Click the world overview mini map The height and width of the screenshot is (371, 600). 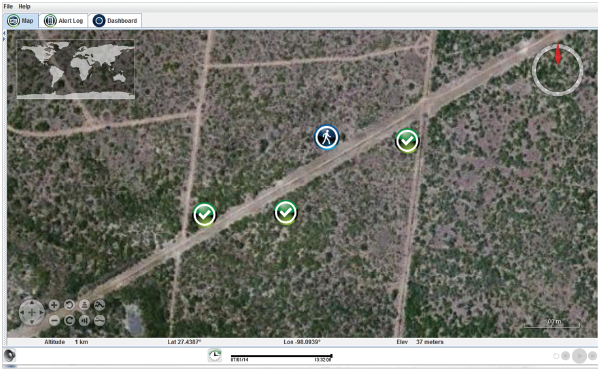click(x=76, y=69)
